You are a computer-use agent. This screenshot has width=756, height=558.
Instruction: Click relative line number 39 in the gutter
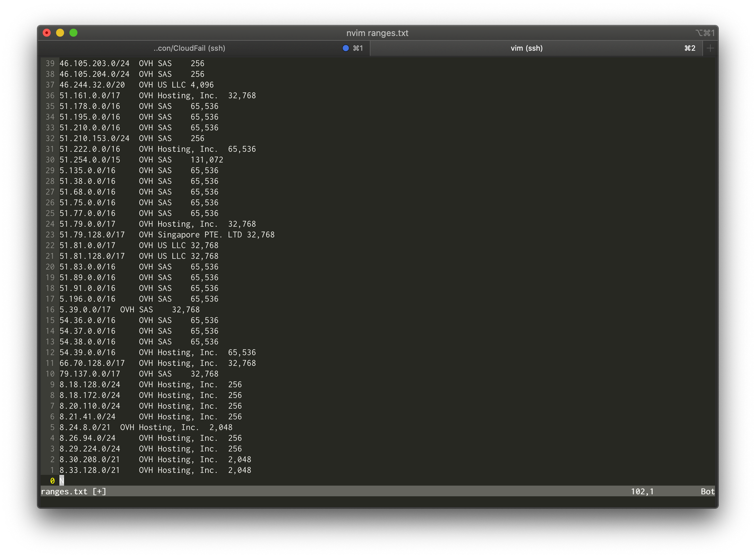[x=50, y=63]
